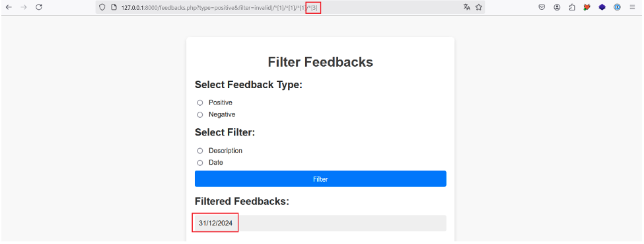This screenshot has height=244, width=644.
Task: Select the Negative feedback type
Action: click(200, 115)
